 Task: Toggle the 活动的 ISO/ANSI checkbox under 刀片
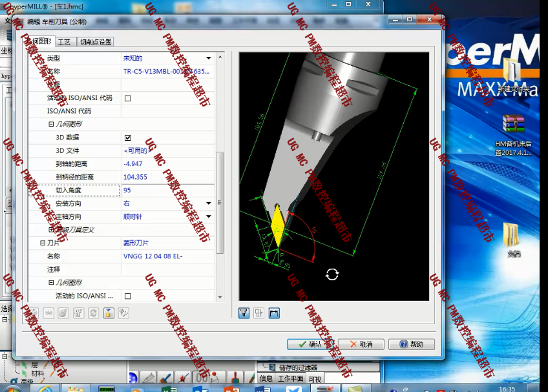(128, 296)
